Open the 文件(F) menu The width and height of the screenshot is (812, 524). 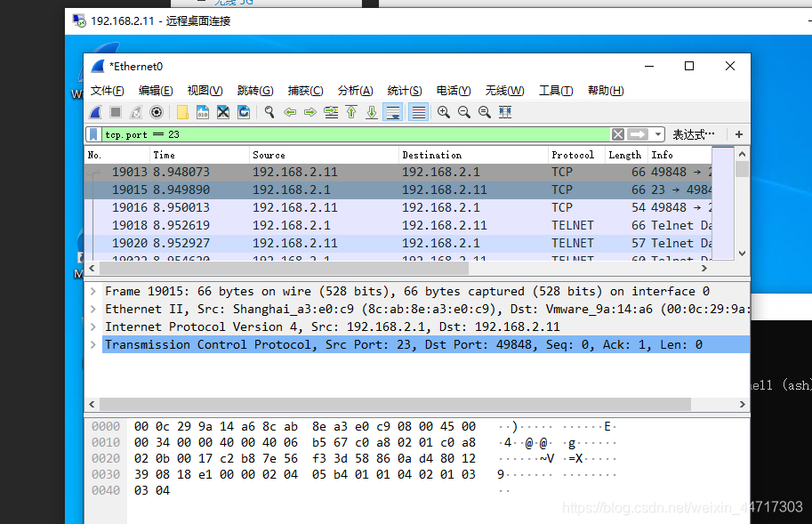[108, 91]
